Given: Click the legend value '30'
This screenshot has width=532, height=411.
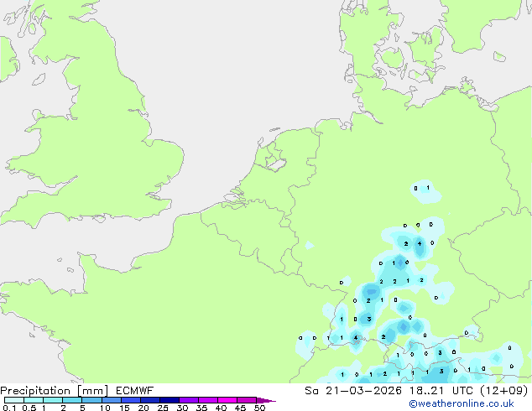Looking at the screenshot, I should (x=182, y=408).
